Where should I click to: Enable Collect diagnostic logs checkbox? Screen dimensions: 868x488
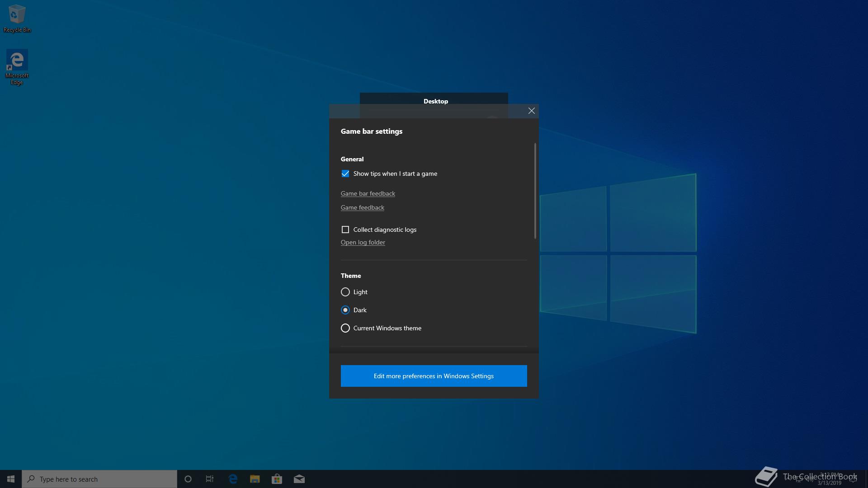coord(345,230)
